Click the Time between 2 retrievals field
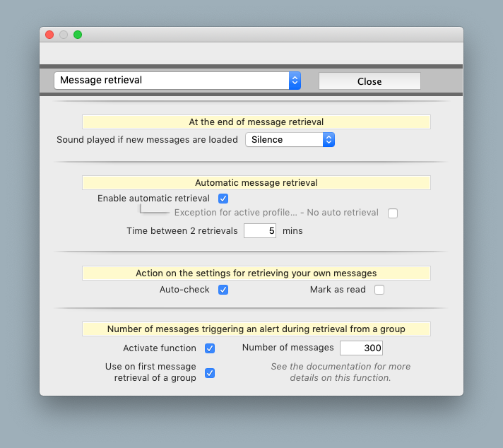503x448 pixels. [x=259, y=231]
